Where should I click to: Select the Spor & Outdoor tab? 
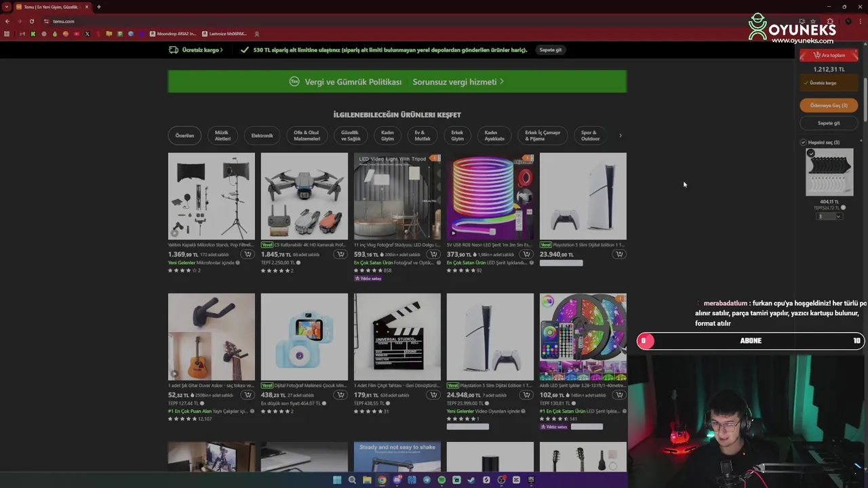tap(590, 136)
